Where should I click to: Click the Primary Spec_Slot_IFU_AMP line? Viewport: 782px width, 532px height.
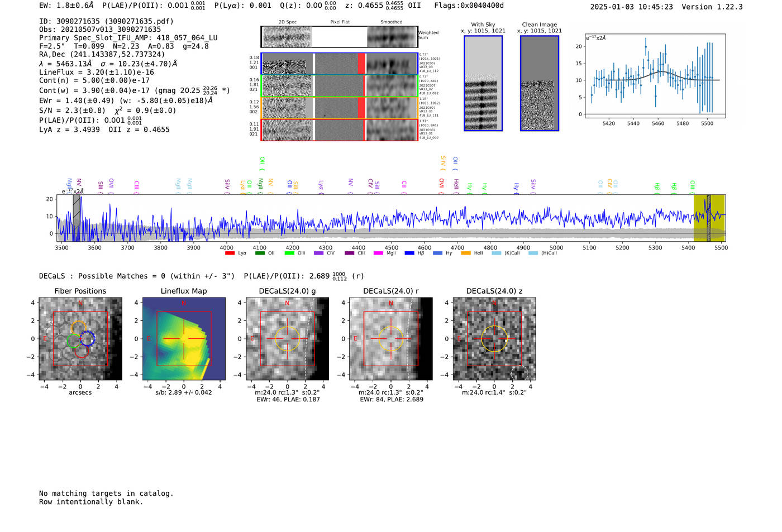point(128,38)
